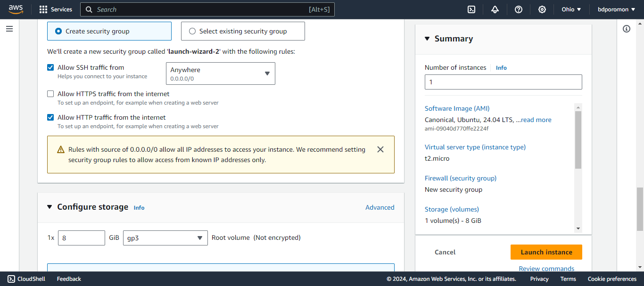644x286 pixels.
Task: Open the gp3 volume type dropdown
Action: coord(165,238)
